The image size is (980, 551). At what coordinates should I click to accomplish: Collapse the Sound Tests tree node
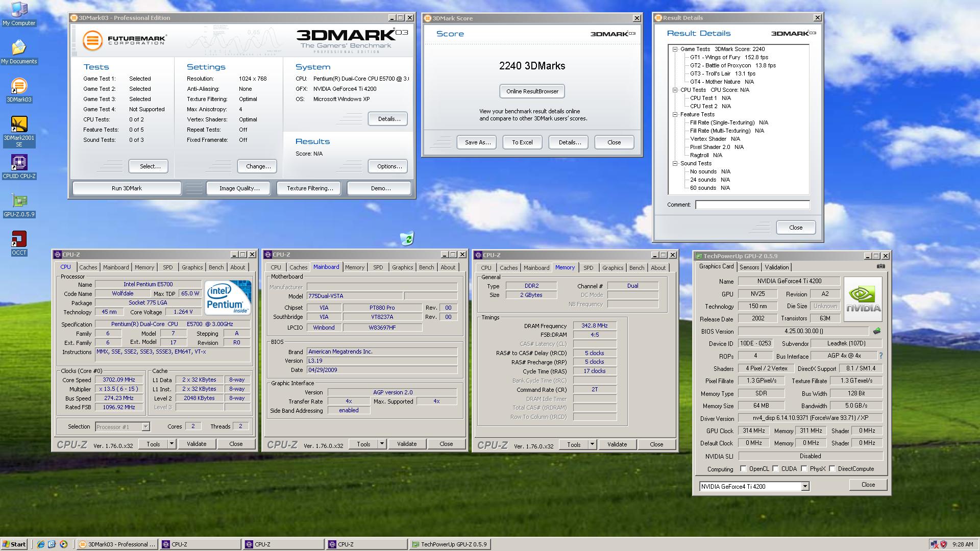click(x=675, y=163)
